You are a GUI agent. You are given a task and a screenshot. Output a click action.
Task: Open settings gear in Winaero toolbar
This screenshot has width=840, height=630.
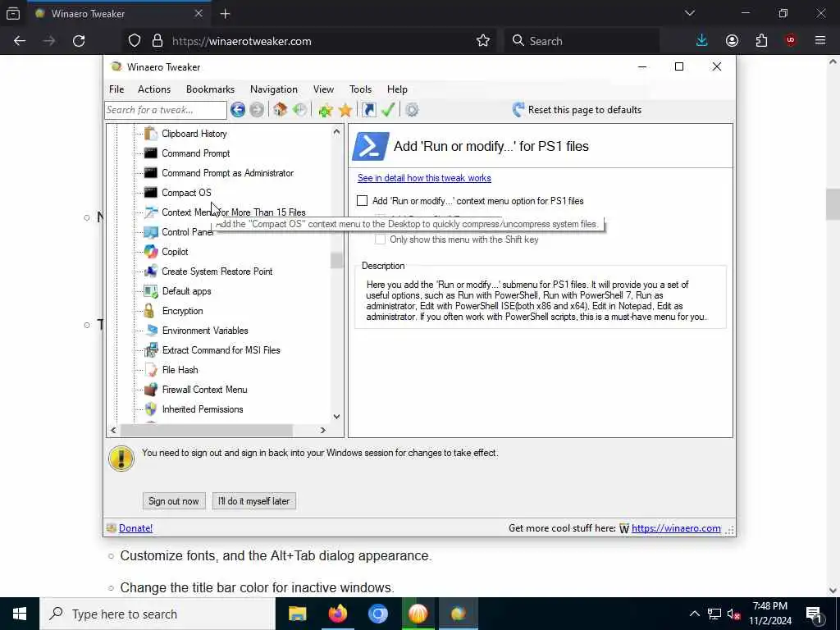tap(412, 110)
